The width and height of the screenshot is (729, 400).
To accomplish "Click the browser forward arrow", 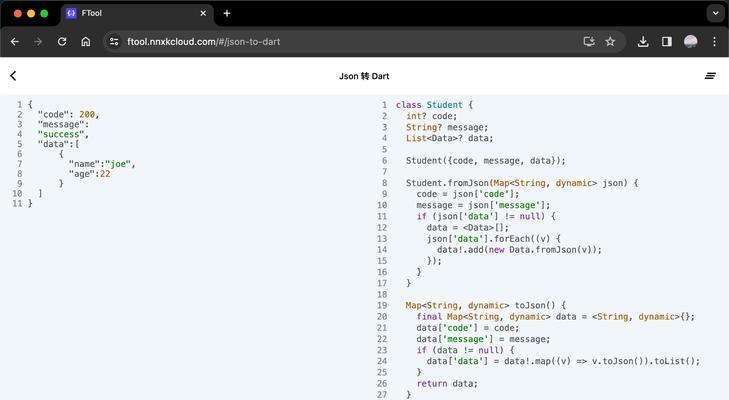I will point(38,42).
